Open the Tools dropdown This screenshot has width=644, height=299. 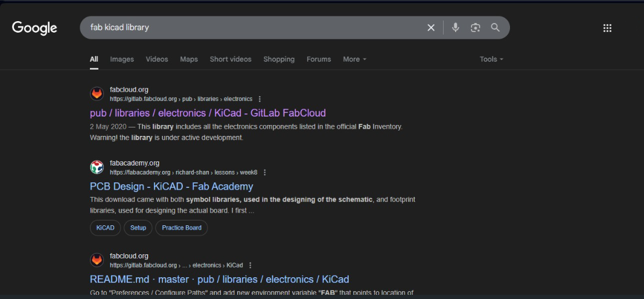click(x=491, y=59)
